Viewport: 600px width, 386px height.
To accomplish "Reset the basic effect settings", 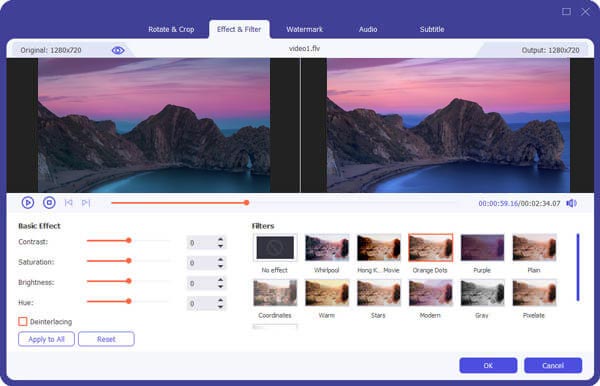I will (x=106, y=339).
